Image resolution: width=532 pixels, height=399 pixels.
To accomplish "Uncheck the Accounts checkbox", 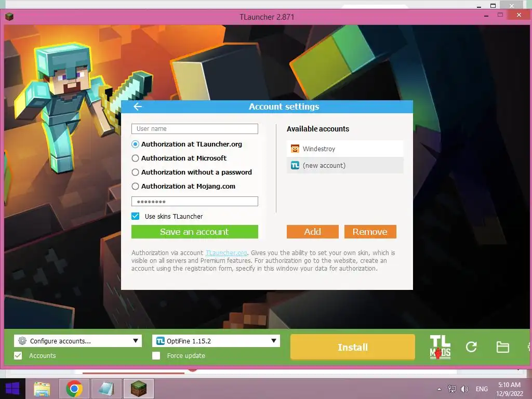I will point(18,355).
